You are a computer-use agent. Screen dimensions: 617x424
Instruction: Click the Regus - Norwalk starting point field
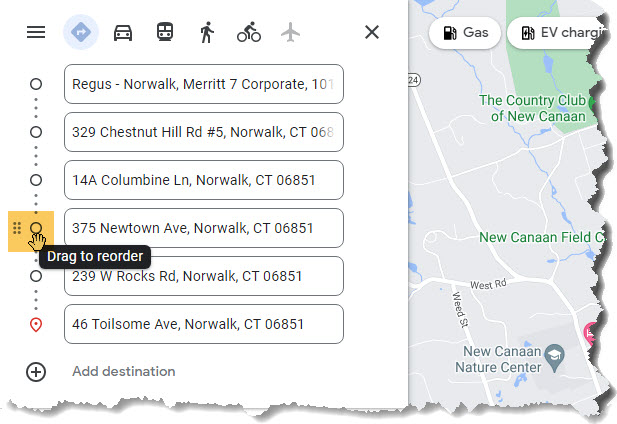tap(203, 84)
